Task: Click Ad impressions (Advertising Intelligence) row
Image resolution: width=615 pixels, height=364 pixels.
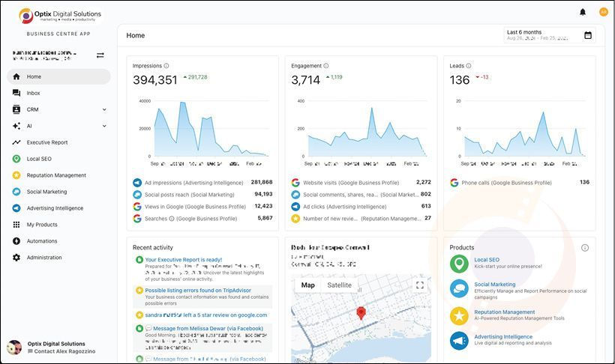Action: (x=202, y=183)
